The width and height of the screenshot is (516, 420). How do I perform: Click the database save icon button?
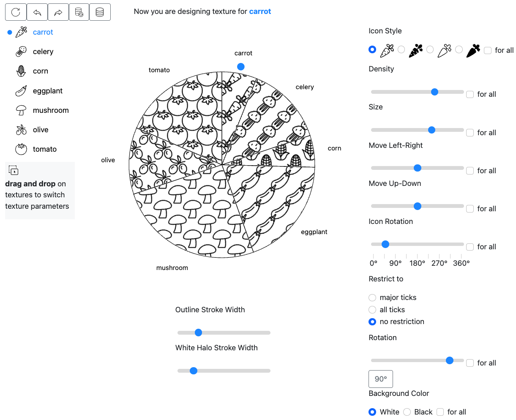100,12
